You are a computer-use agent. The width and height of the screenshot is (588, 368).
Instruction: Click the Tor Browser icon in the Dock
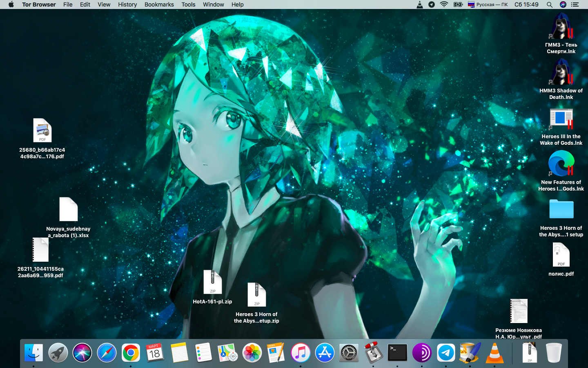422,352
